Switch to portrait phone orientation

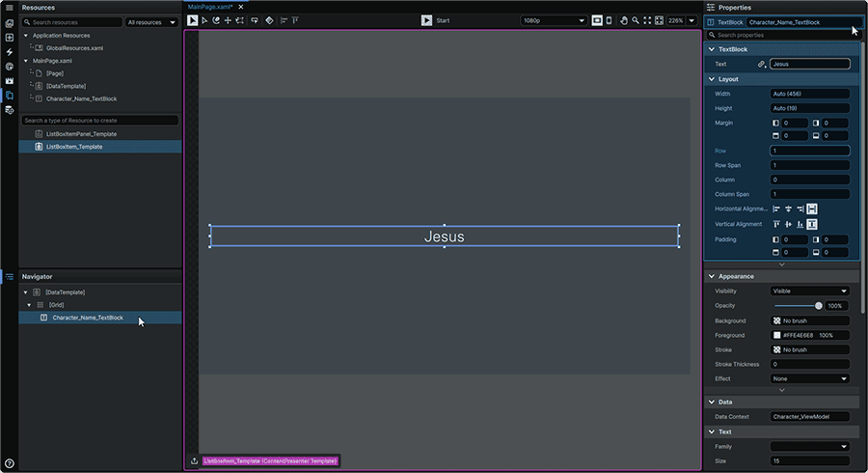pyautogui.click(x=609, y=20)
